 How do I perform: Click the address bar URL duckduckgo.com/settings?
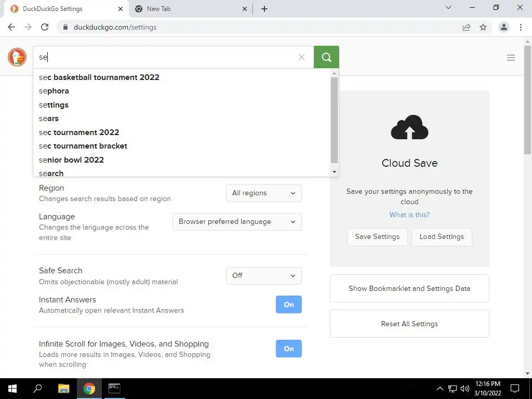115,27
